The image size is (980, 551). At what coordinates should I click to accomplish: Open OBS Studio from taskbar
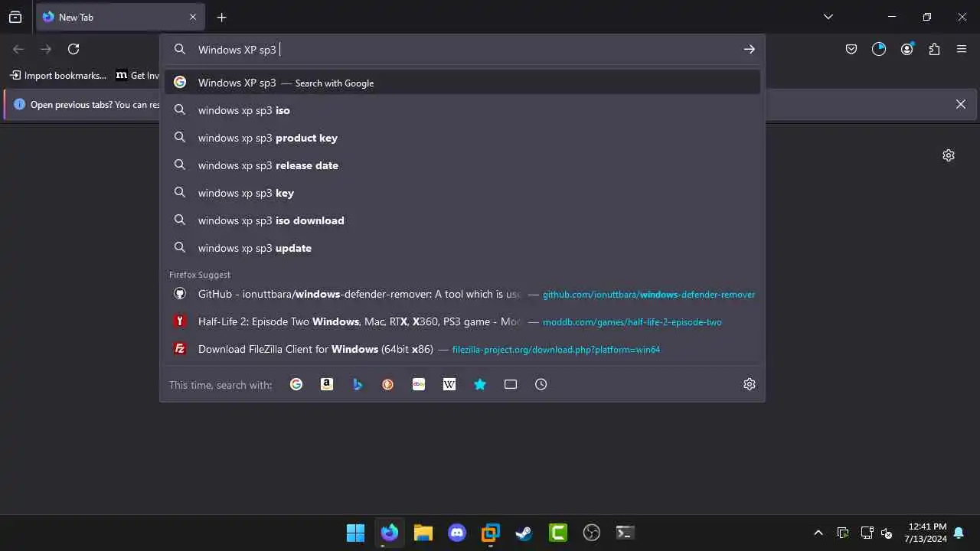[x=592, y=533]
